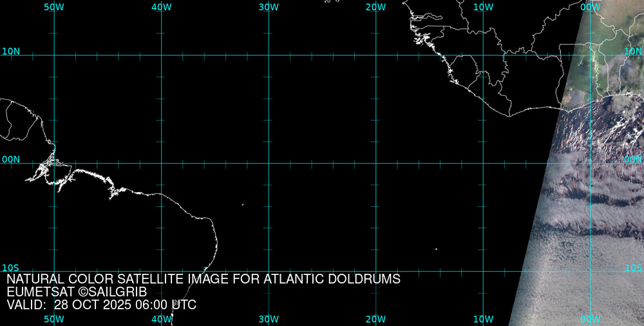
Task: Click the 40W longitude label at top
Action: (161, 6)
